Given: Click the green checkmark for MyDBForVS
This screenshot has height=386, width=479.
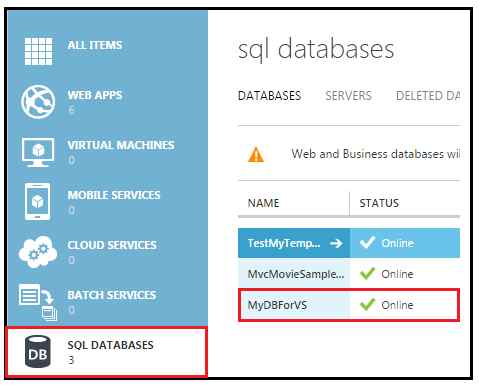Looking at the screenshot, I should (367, 304).
